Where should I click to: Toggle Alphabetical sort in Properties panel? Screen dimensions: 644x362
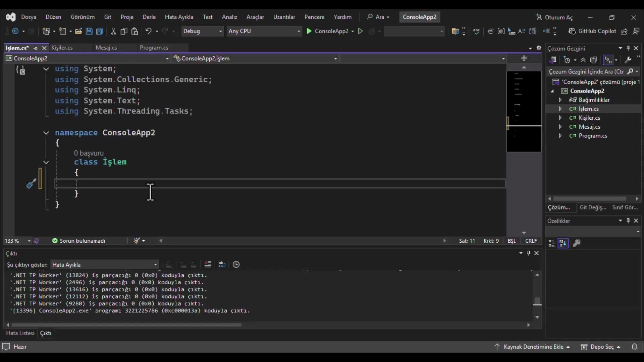tap(563, 243)
